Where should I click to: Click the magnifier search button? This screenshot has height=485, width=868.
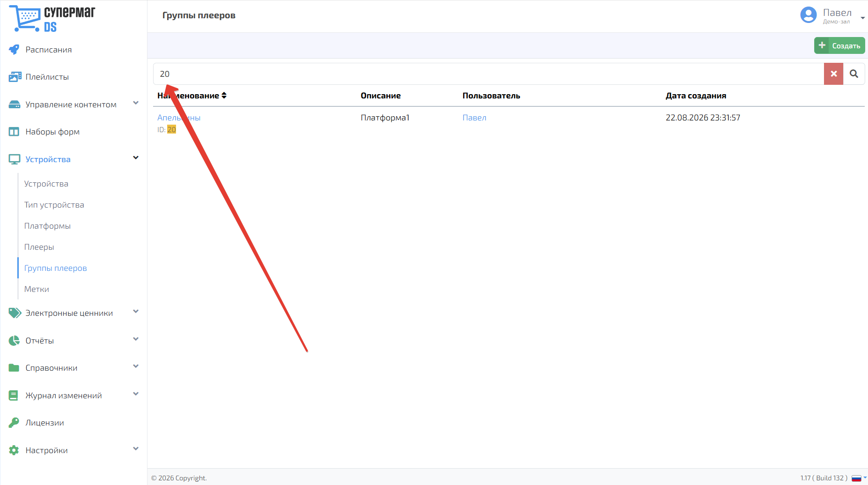854,74
